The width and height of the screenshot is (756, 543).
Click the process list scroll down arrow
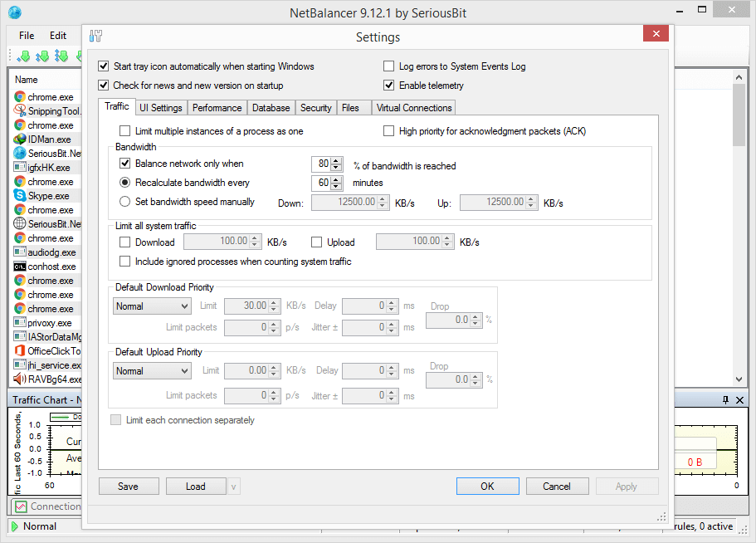coord(739,379)
